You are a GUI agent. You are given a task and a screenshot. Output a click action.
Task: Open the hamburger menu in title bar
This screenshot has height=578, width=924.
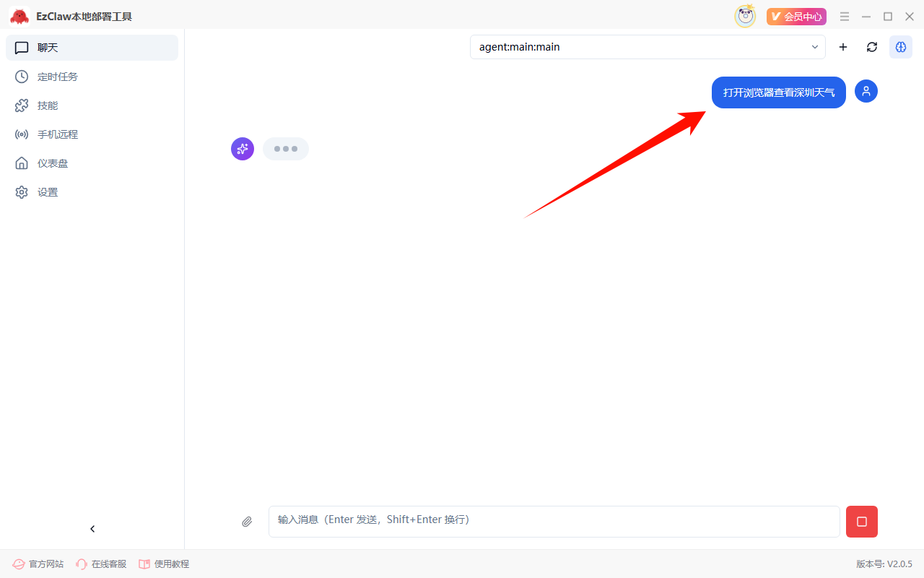[845, 17]
